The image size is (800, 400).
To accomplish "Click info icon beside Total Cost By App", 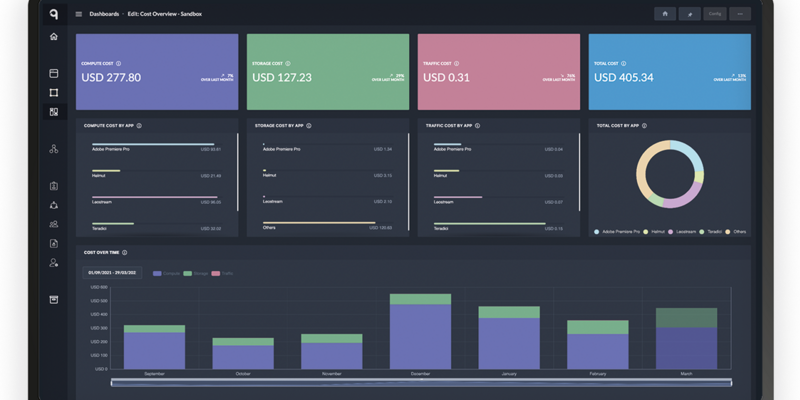I will [x=644, y=126].
